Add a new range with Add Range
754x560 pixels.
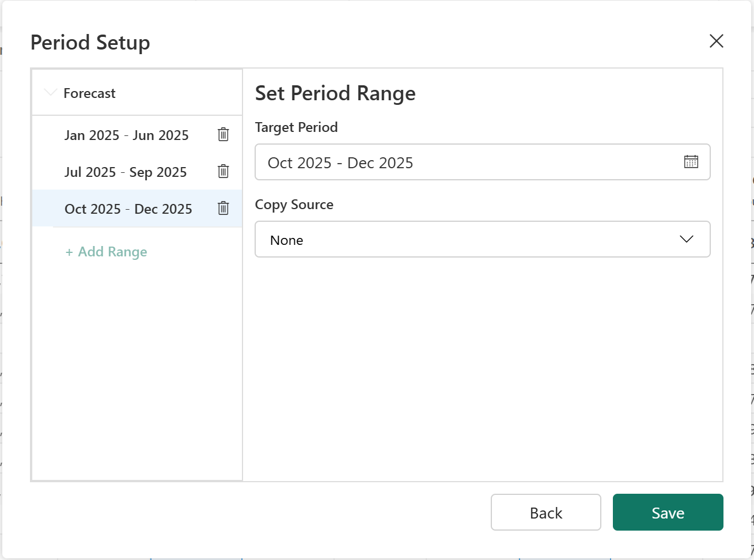pyautogui.click(x=107, y=252)
